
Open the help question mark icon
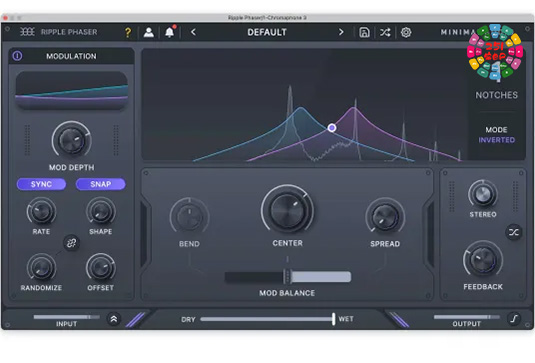128,32
